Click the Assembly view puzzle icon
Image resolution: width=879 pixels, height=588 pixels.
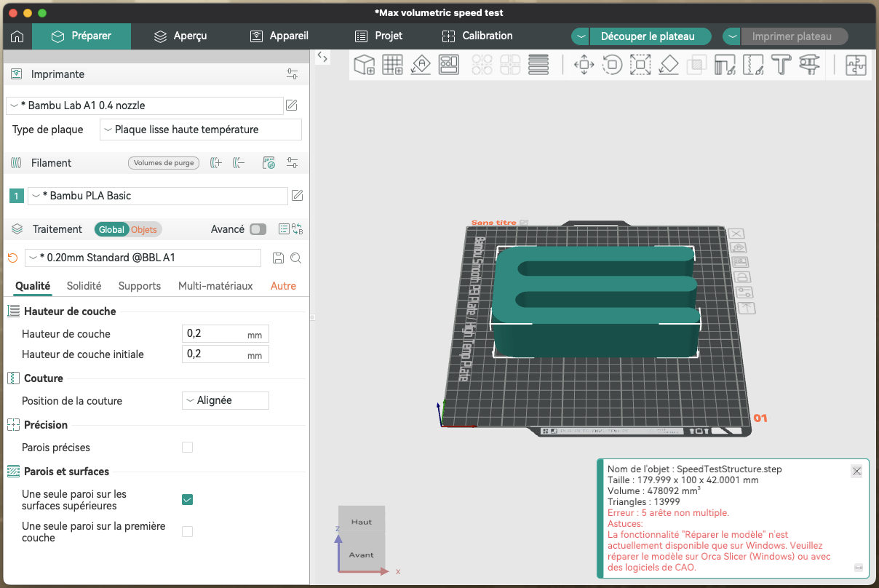(855, 65)
